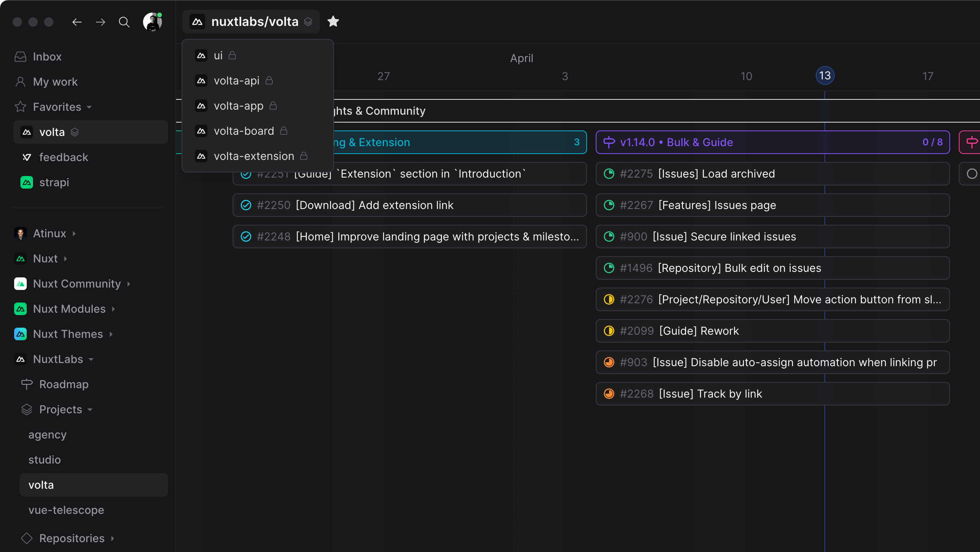
Task: Choose volta-board from the dropdown list
Action: coord(258,131)
